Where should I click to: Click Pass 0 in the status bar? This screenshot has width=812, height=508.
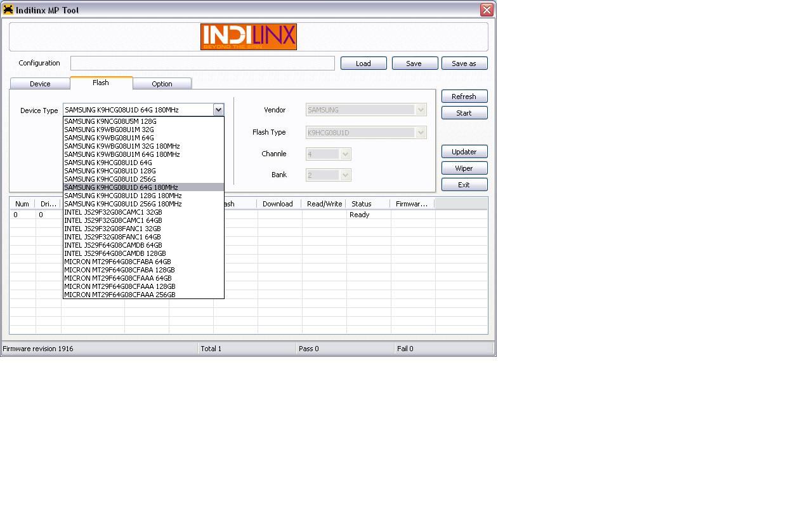[x=309, y=349]
